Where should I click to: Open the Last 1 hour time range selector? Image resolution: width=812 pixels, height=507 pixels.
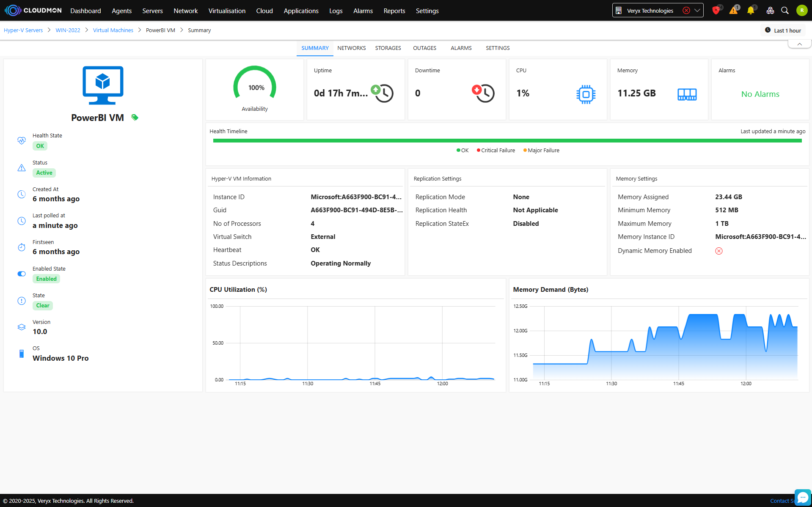[x=783, y=30]
